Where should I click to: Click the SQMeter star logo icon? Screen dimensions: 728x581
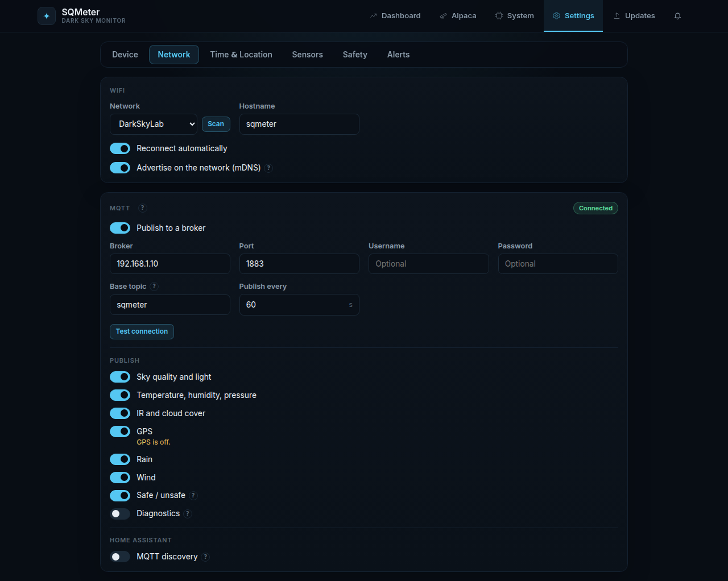[47, 16]
